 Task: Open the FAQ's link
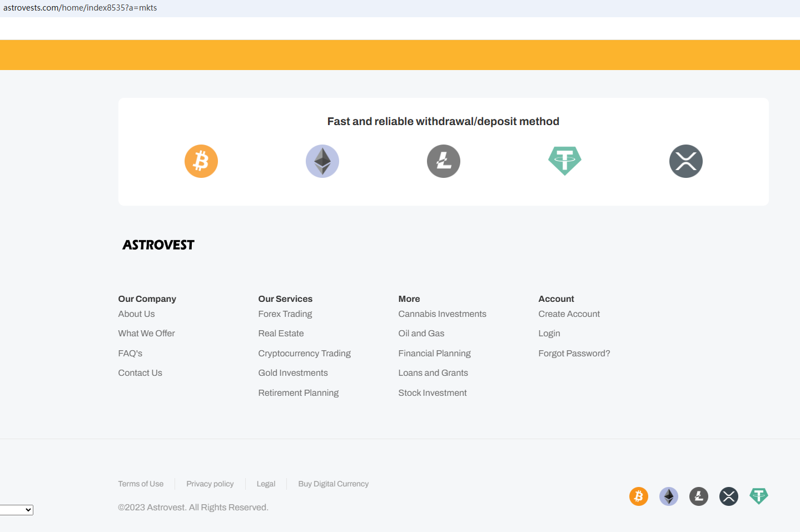click(x=131, y=354)
